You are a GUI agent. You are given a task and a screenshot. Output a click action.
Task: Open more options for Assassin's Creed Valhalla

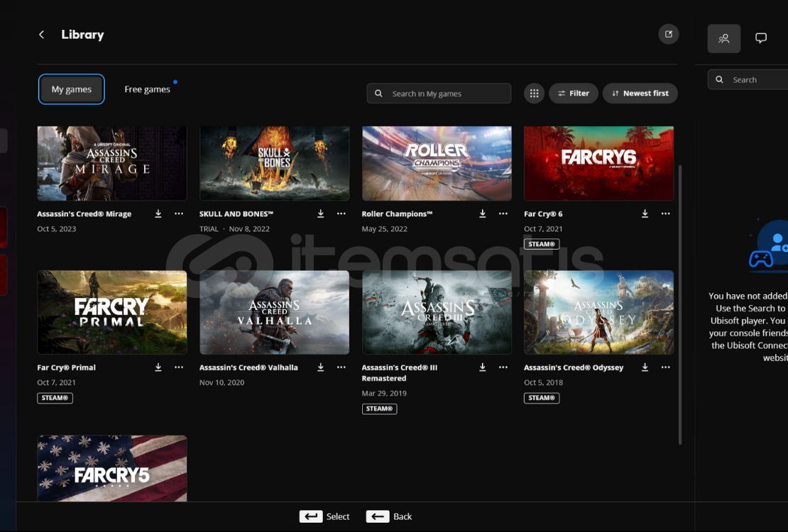pos(341,367)
